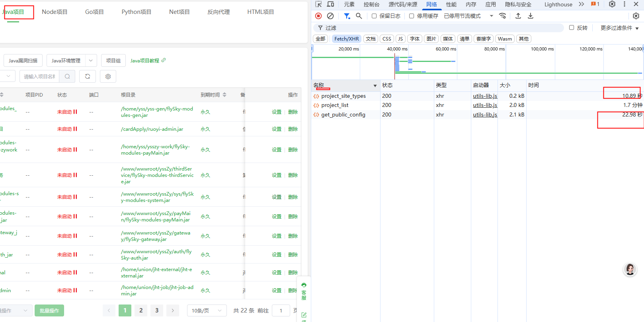Open network search magnifier
The width and height of the screenshot is (644, 322).
tap(359, 16)
